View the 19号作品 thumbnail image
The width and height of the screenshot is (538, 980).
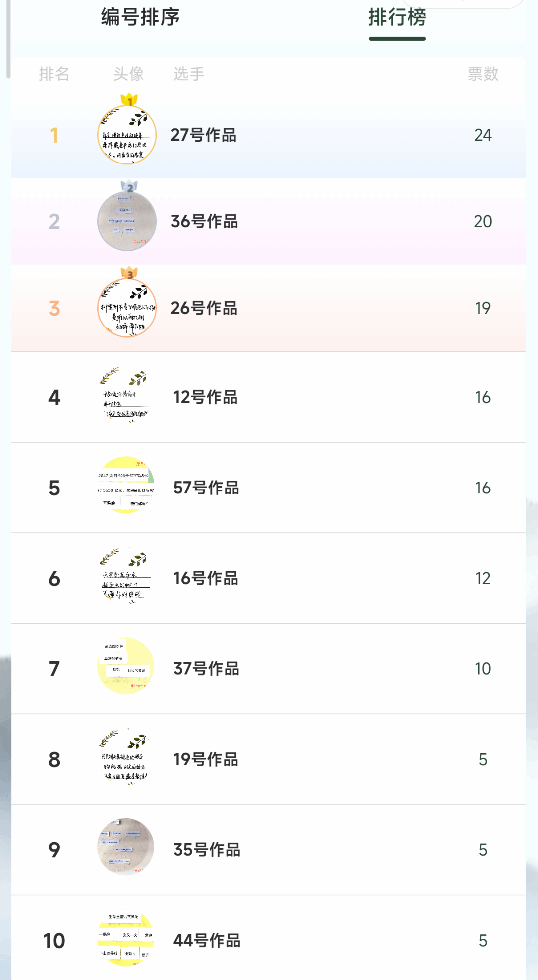click(x=126, y=757)
